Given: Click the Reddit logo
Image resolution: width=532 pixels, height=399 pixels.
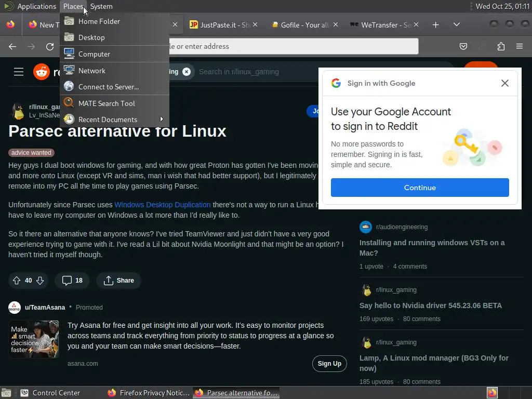Looking at the screenshot, I should (x=42, y=72).
